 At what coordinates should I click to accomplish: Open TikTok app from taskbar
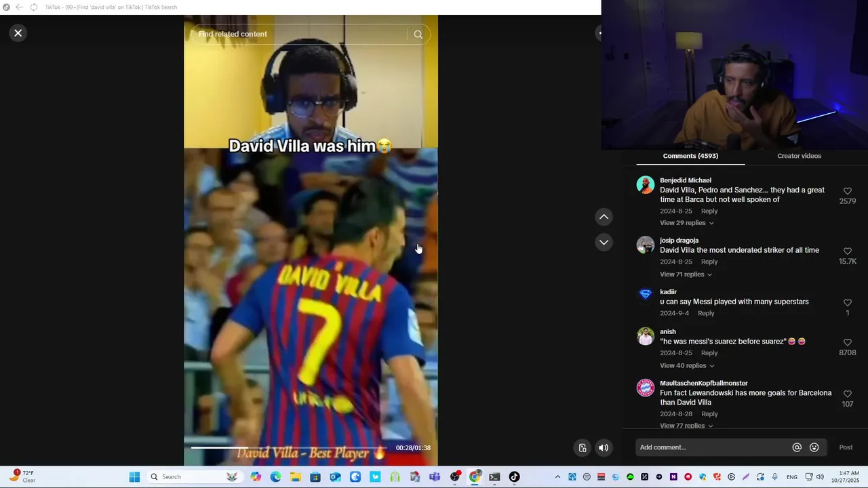click(x=514, y=477)
